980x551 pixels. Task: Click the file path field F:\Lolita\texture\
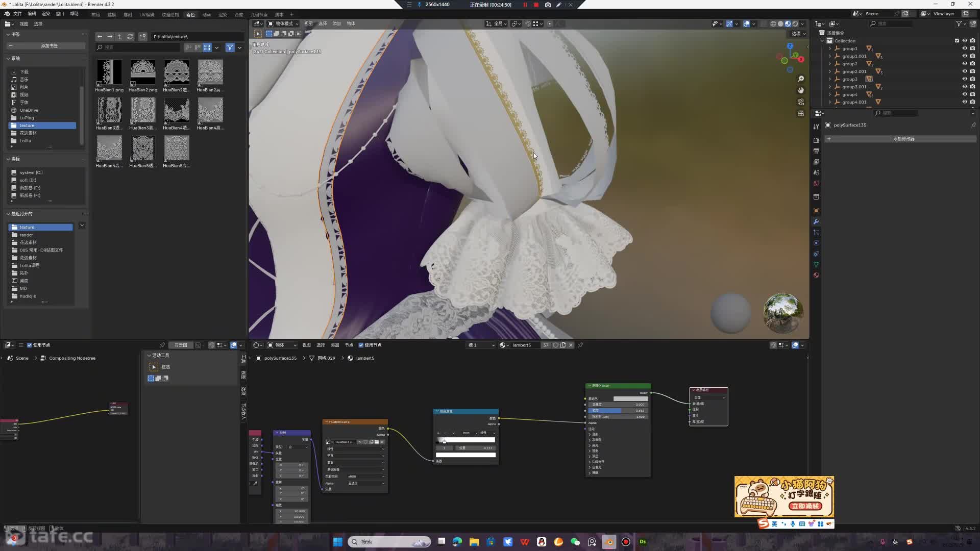(197, 37)
